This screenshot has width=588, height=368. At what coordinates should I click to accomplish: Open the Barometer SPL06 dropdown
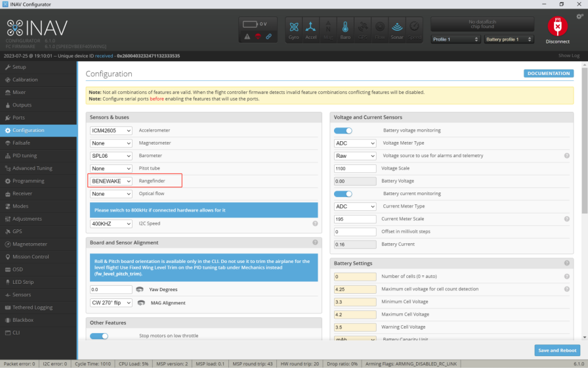click(111, 156)
